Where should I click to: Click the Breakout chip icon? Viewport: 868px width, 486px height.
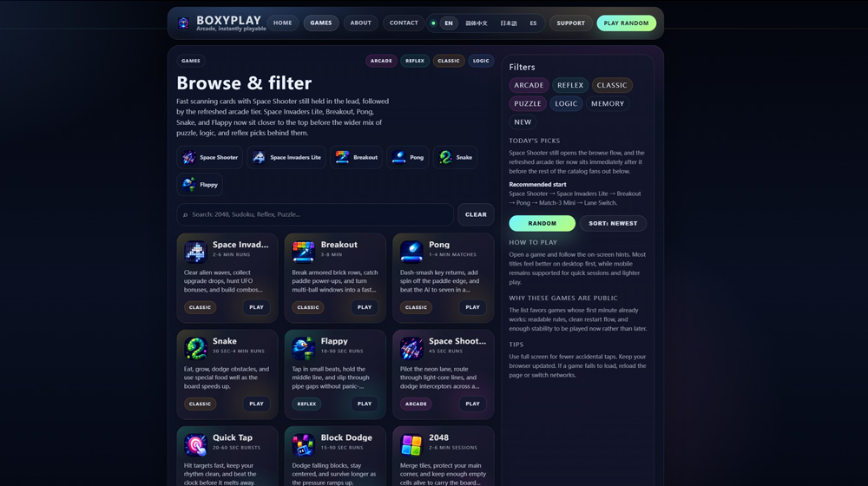pyautogui.click(x=342, y=157)
